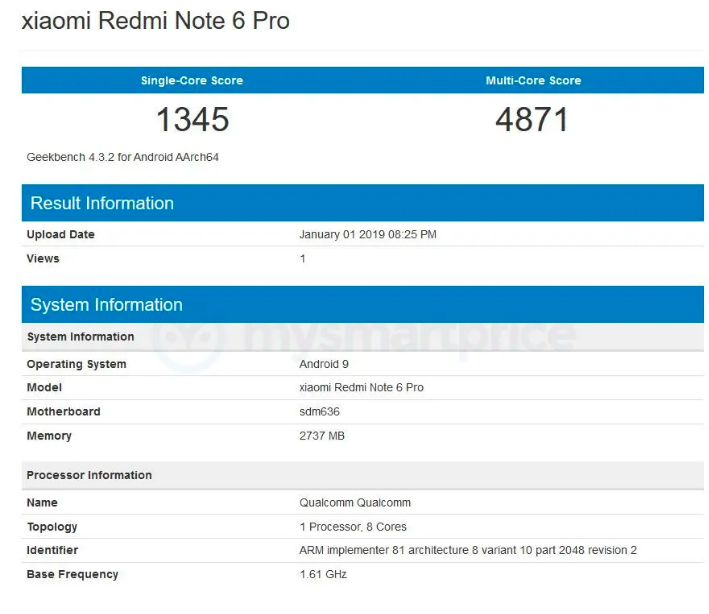Select the Base Frequency label
The image size is (709, 614).
(72, 574)
